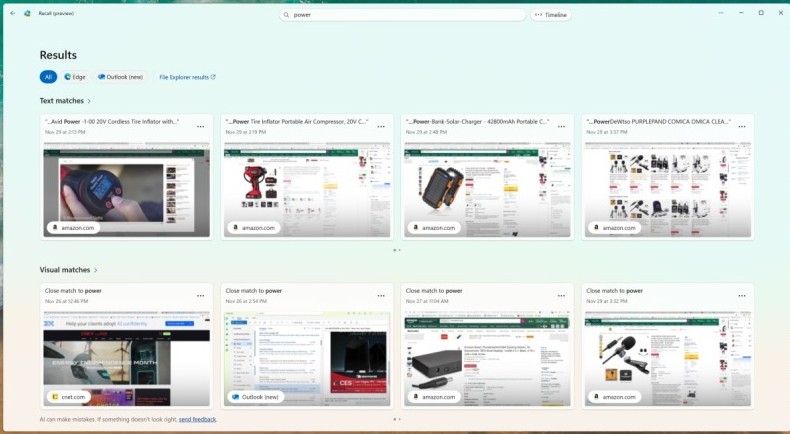The height and width of the screenshot is (434, 790).
Task: Click title 'Power-Bank-Solar-Charger - 42800mAh Portable'
Action: (477, 121)
